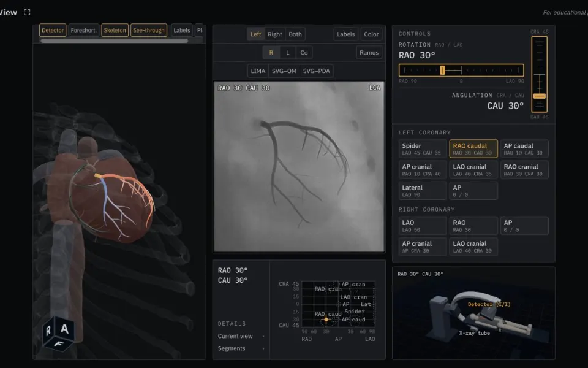Image resolution: width=588 pixels, height=368 pixels.
Task: Click the angiogram image showing LCA
Action: click(299, 166)
